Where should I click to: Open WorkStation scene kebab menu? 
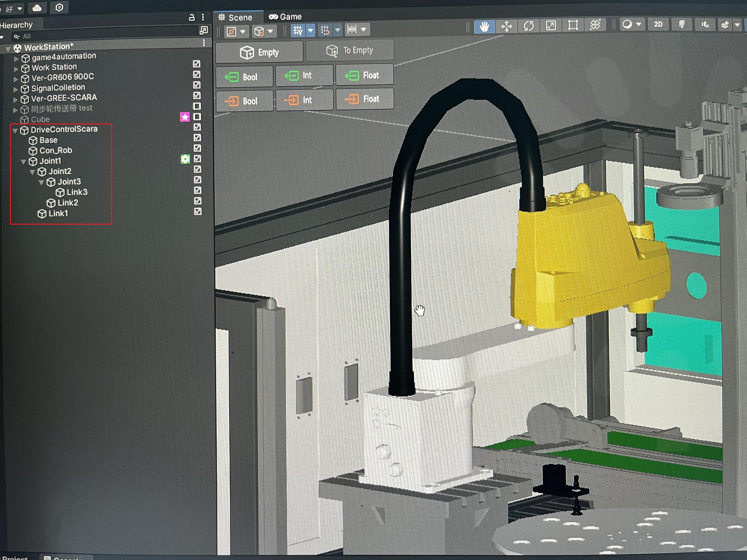click(x=204, y=43)
